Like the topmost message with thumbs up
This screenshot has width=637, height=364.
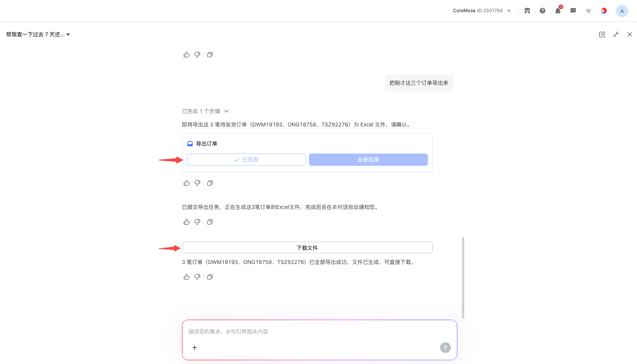click(187, 55)
